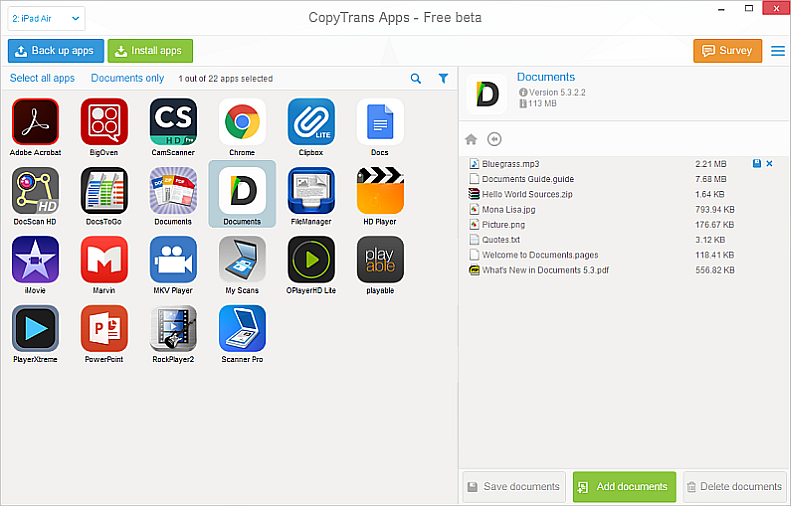Open the hamburger main menu
The height and width of the screenshot is (506, 791).
(x=778, y=51)
